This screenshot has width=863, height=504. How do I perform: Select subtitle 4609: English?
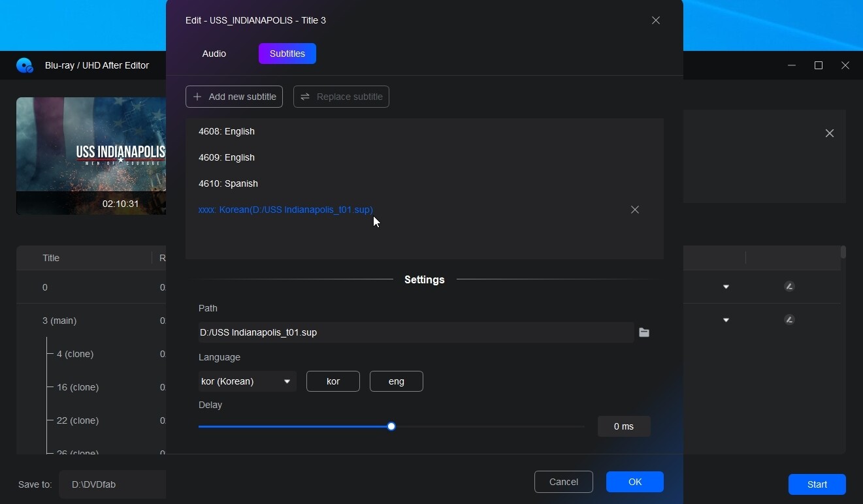tap(425, 157)
